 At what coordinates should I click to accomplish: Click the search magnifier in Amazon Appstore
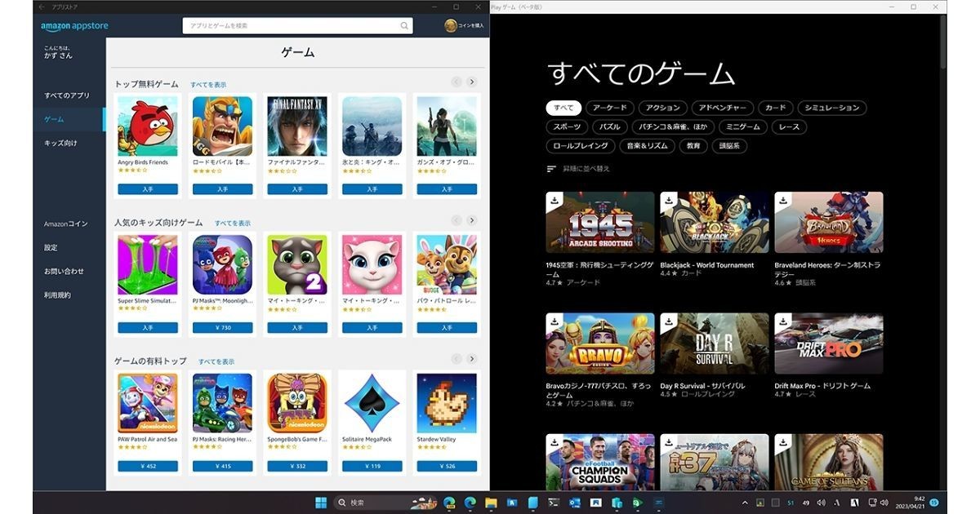404,26
